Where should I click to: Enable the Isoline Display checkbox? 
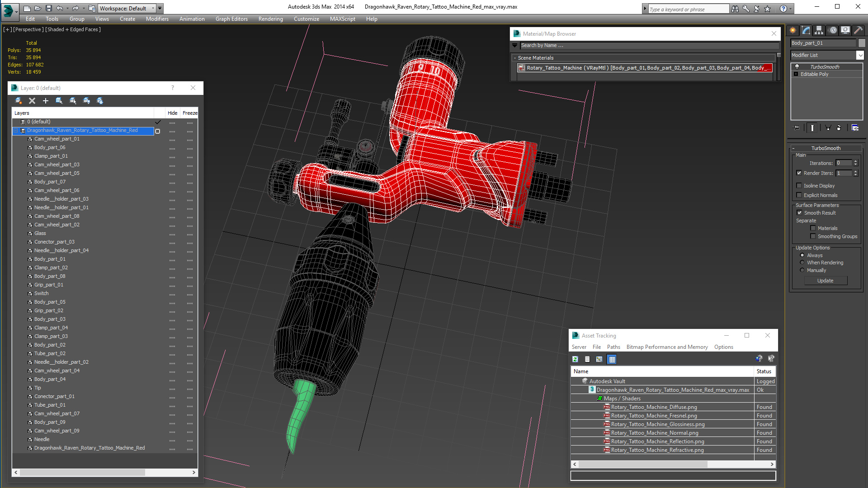[x=799, y=186]
